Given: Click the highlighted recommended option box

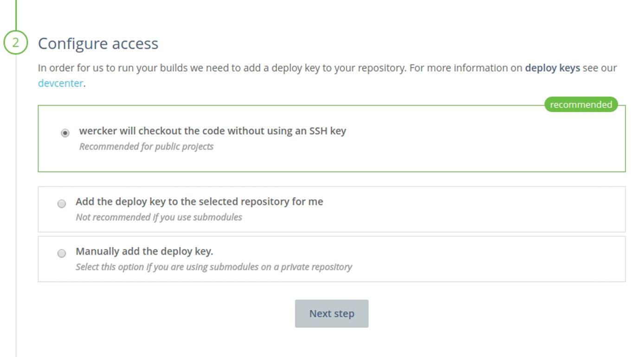Looking at the screenshot, I should [x=331, y=139].
